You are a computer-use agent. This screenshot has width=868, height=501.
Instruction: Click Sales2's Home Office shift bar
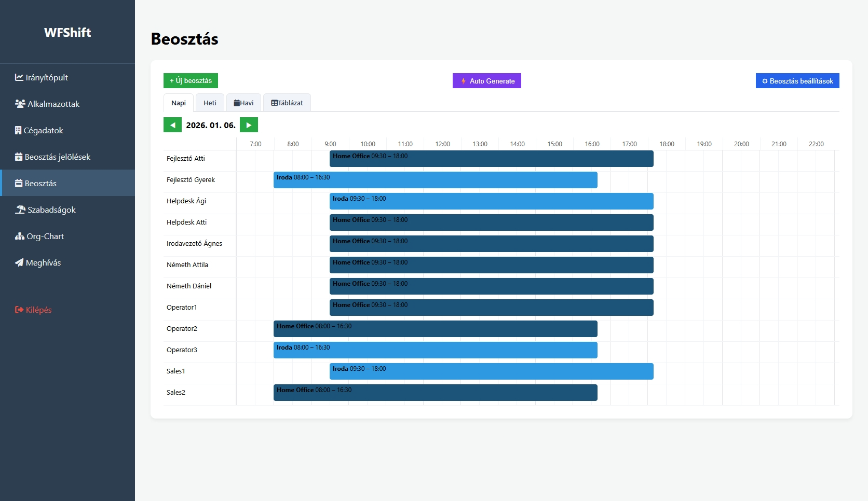point(435,393)
